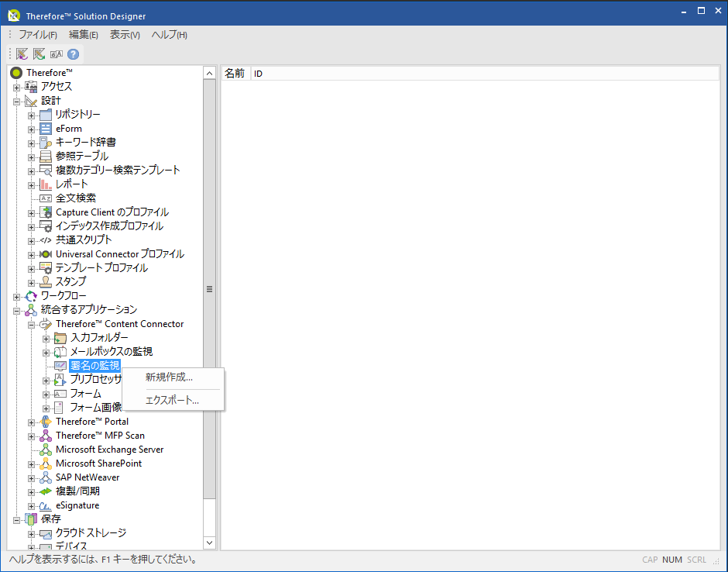This screenshot has width=728, height=572.
Task: Click the eForm icon
Action: (46, 128)
